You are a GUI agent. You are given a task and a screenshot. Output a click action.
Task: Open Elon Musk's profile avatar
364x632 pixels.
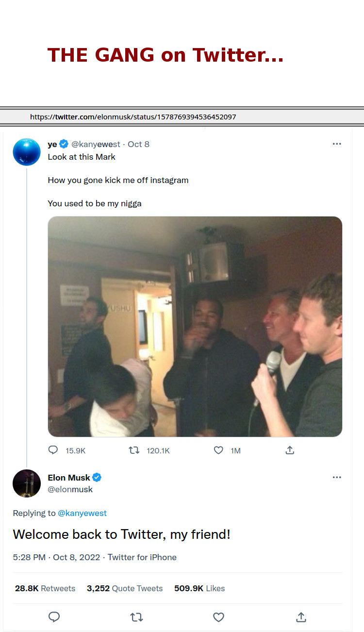[x=27, y=483]
